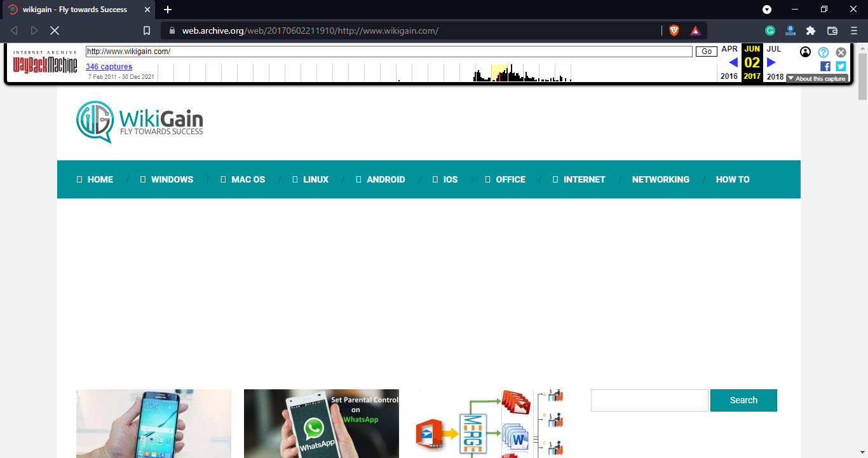Open the WhatsApp parental control thumbnail
This screenshot has height=458, width=868.
(322, 424)
